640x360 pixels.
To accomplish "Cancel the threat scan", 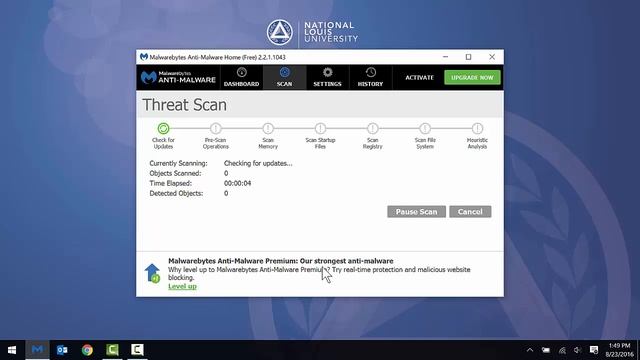I will coord(470,211).
